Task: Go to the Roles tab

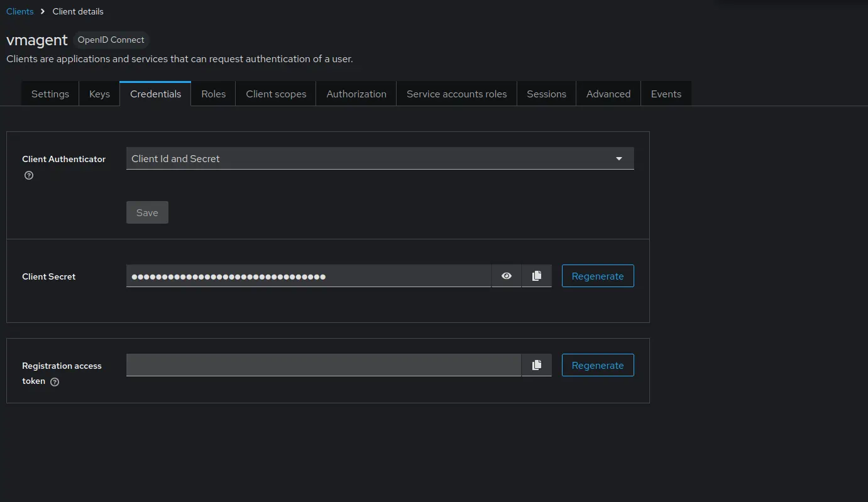Action: pos(213,94)
